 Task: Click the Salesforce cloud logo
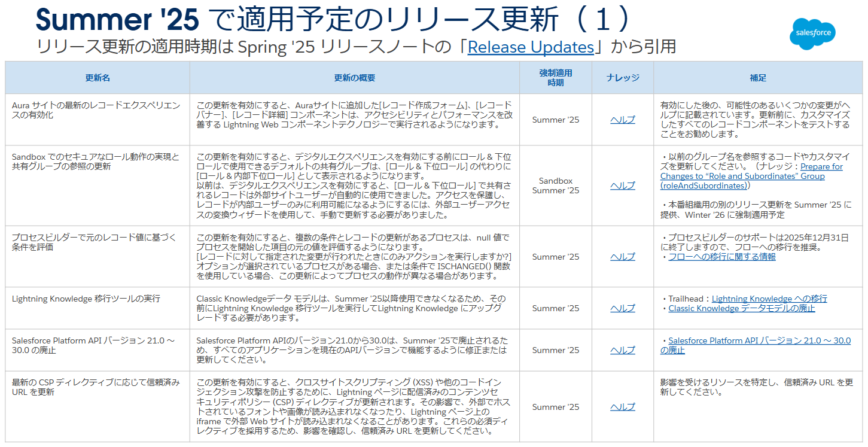[x=812, y=34]
